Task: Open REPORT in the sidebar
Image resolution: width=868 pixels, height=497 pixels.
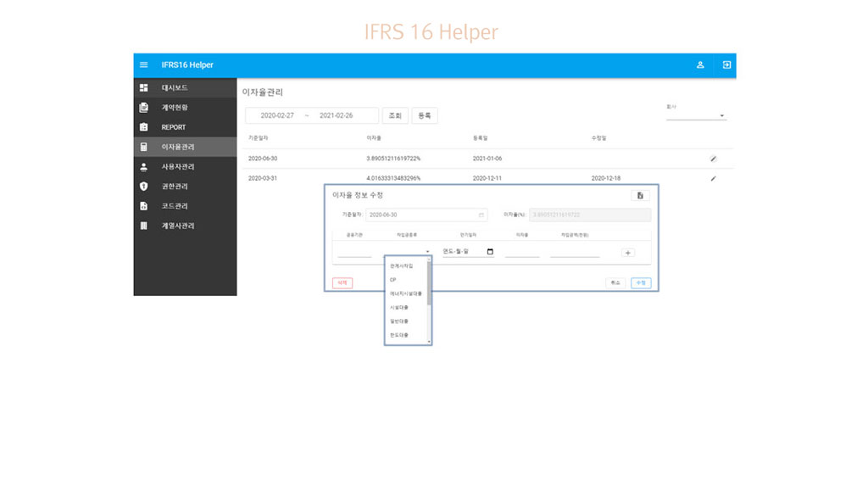Action: 173,127
